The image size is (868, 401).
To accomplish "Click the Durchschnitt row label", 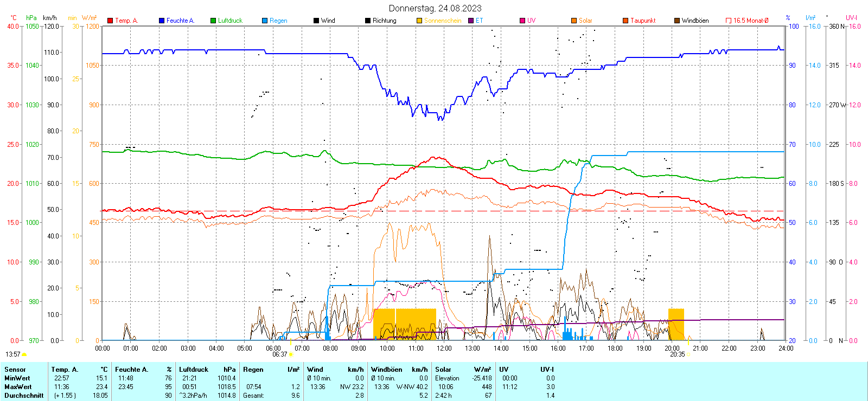I will [x=24, y=396].
